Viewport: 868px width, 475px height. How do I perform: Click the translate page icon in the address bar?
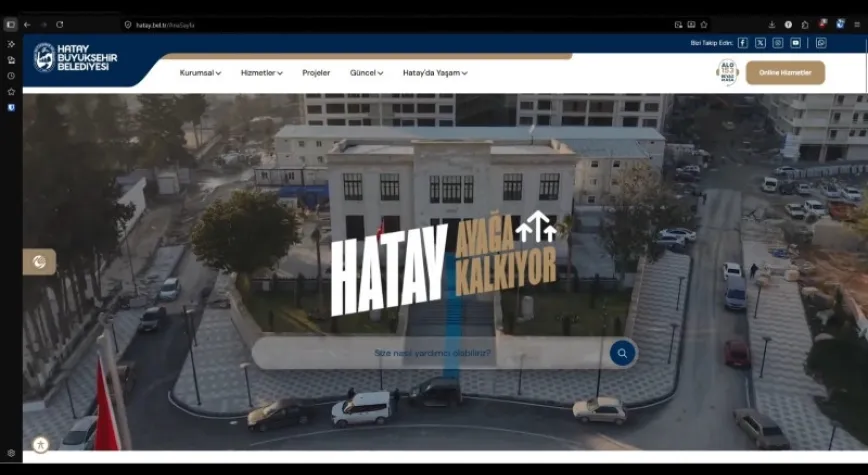click(x=678, y=25)
